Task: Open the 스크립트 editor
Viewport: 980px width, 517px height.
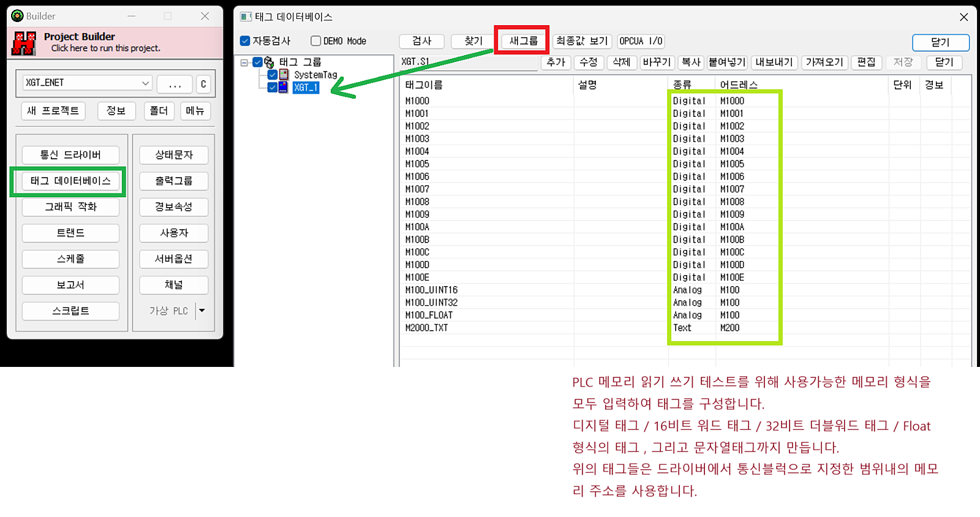Action: point(70,311)
